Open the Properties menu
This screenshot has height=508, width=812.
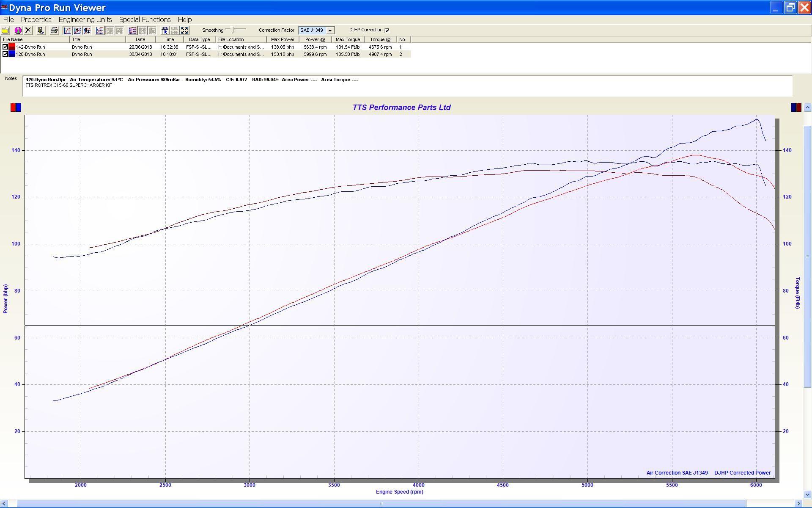pos(36,19)
